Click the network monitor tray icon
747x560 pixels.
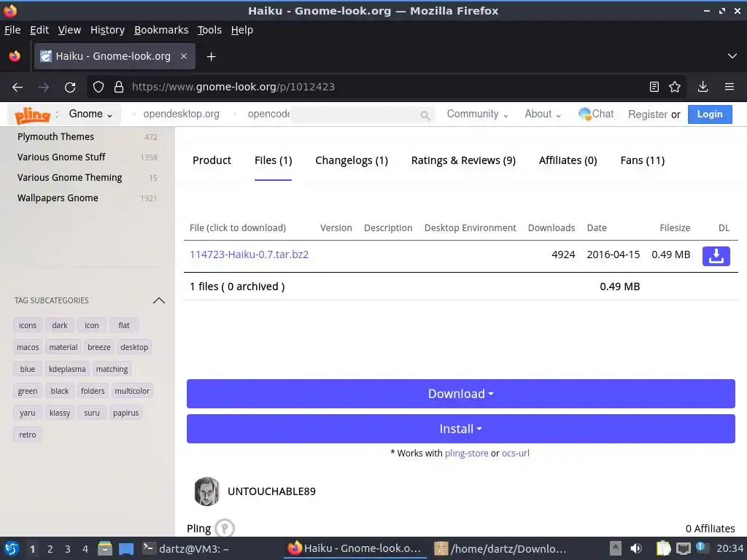pyautogui.click(x=683, y=548)
